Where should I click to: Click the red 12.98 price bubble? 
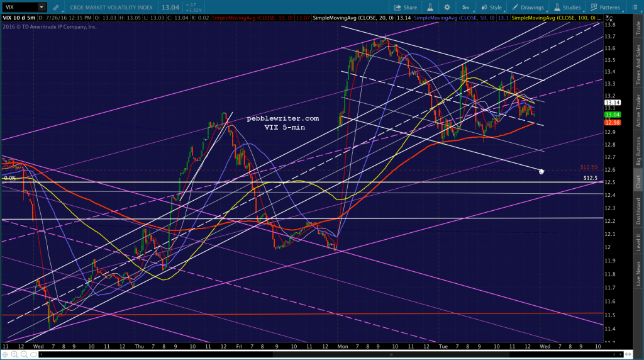click(x=612, y=123)
